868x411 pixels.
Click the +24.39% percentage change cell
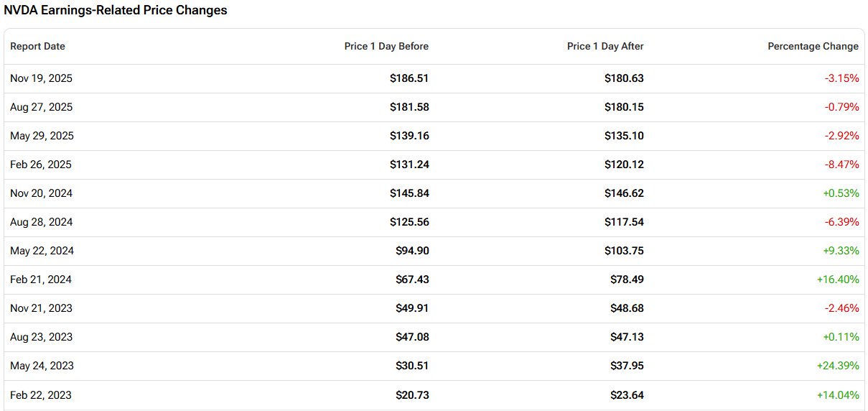coord(838,366)
